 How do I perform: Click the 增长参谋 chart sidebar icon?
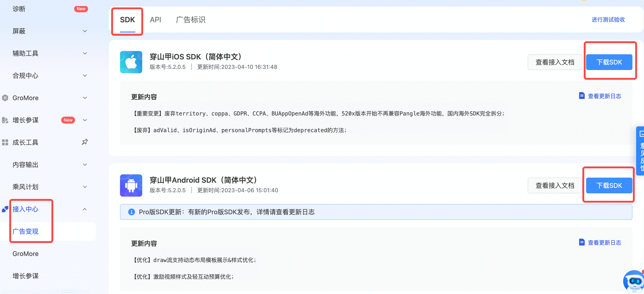point(5,120)
